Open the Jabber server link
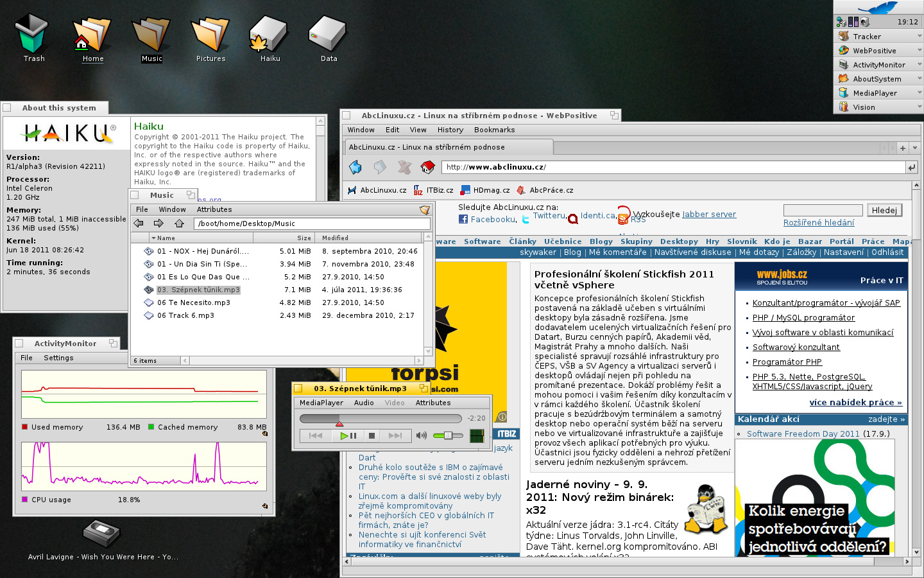924x578 pixels. (709, 215)
